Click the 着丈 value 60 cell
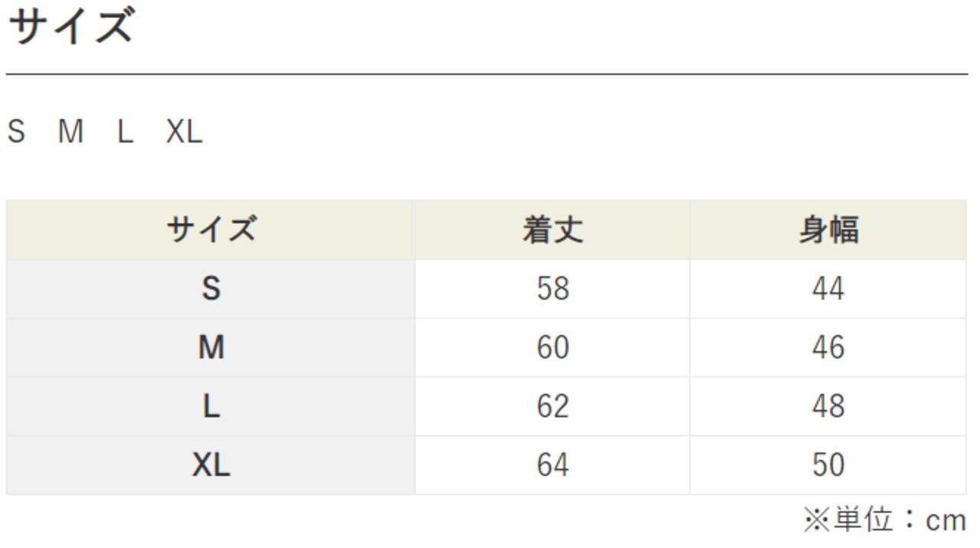 tap(552, 347)
